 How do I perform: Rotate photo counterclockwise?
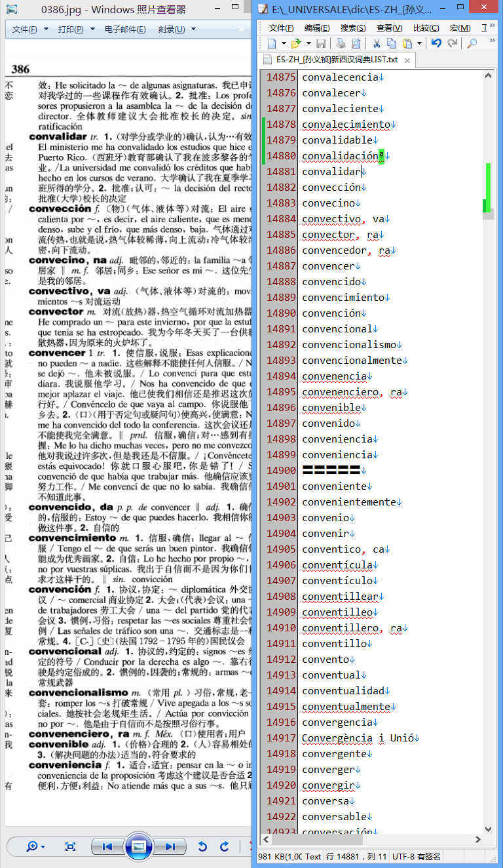(x=203, y=846)
